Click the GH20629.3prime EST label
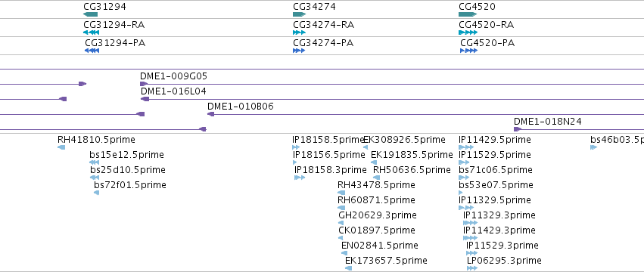The width and height of the screenshot is (644, 272). click(x=378, y=215)
